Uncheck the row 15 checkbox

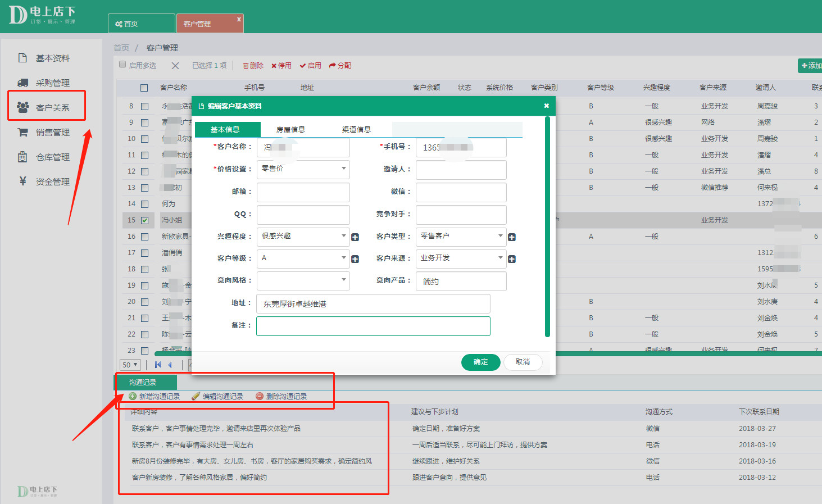[x=144, y=220]
